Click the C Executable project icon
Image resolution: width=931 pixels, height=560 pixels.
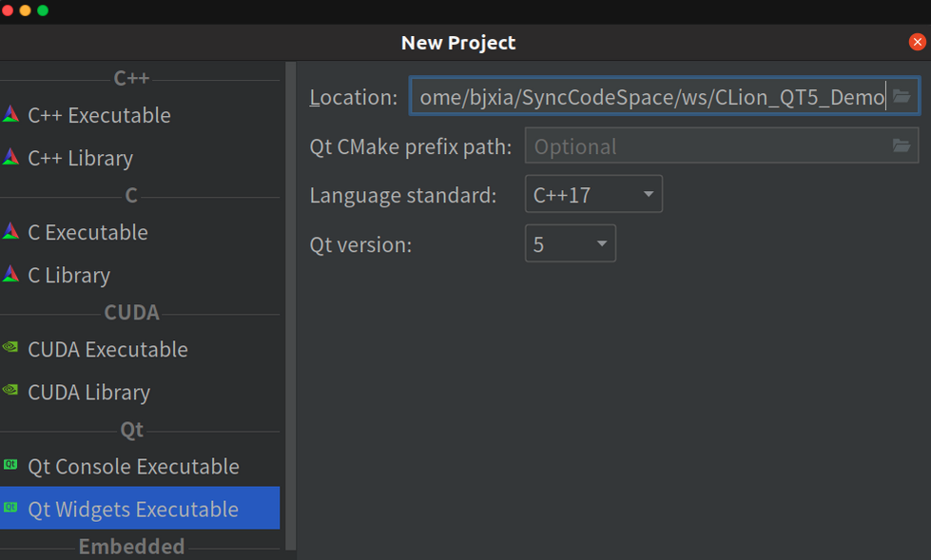point(10,232)
